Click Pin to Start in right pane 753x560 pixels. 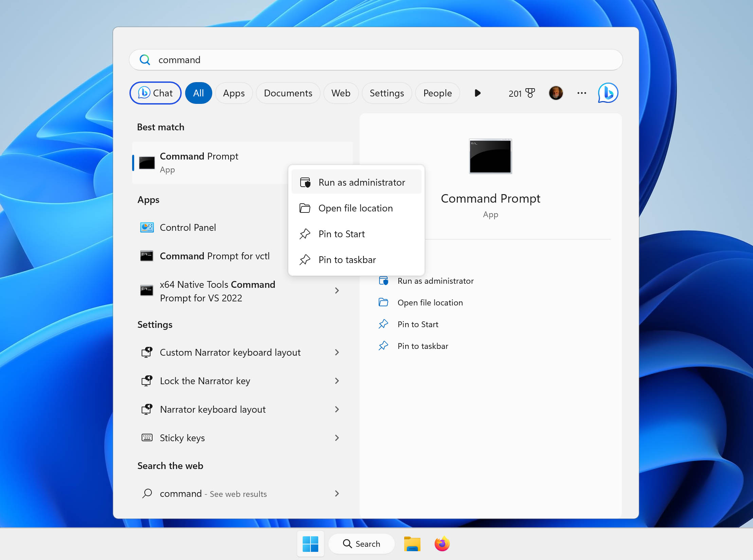418,324
